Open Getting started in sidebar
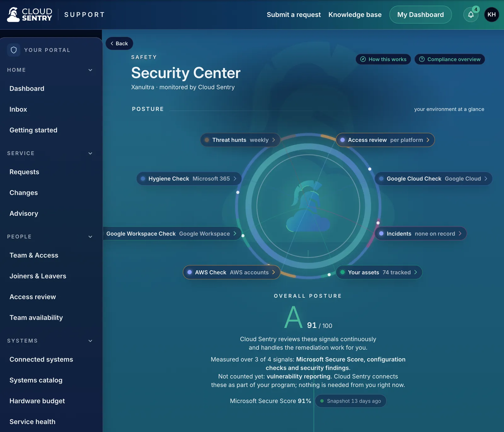 [x=33, y=130]
